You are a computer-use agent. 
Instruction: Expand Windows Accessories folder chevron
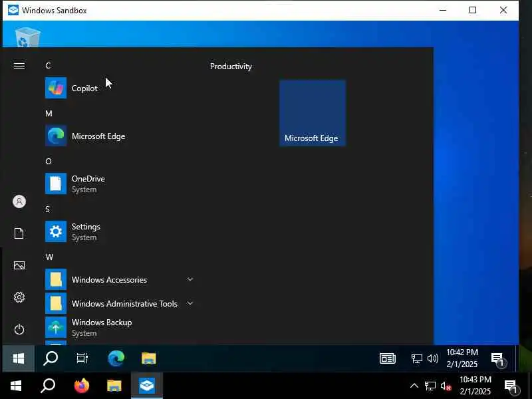(190, 279)
